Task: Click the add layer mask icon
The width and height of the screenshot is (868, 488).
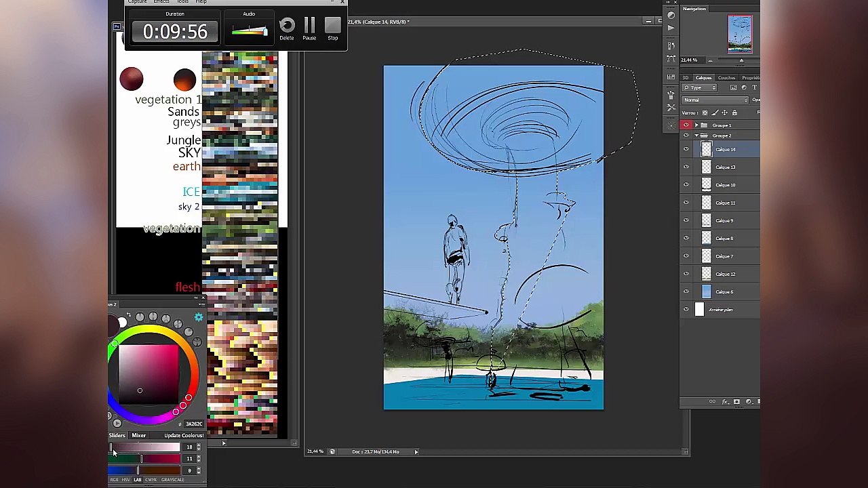Action: coord(736,402)
